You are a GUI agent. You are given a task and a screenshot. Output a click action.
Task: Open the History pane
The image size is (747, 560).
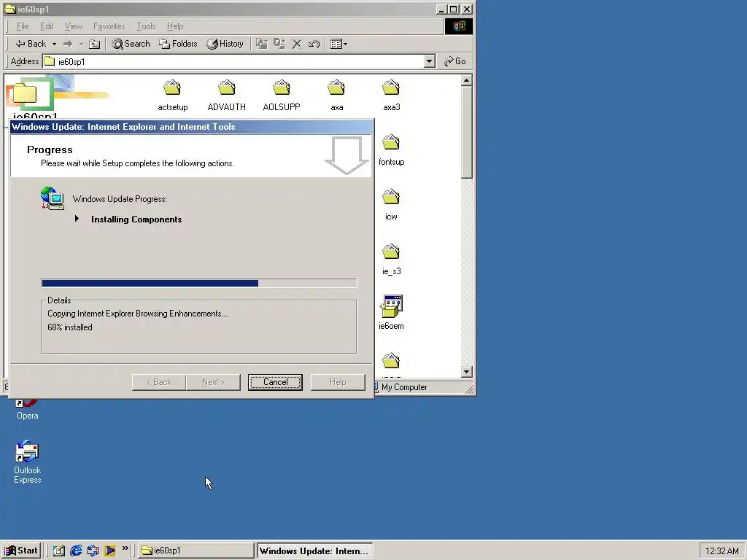tap(225, 44)
